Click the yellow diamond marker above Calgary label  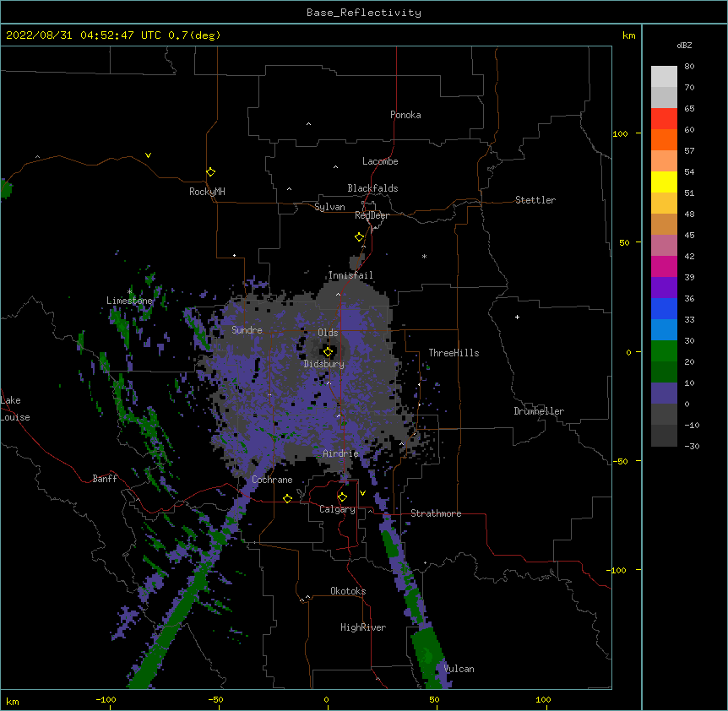tap(342, 497)
